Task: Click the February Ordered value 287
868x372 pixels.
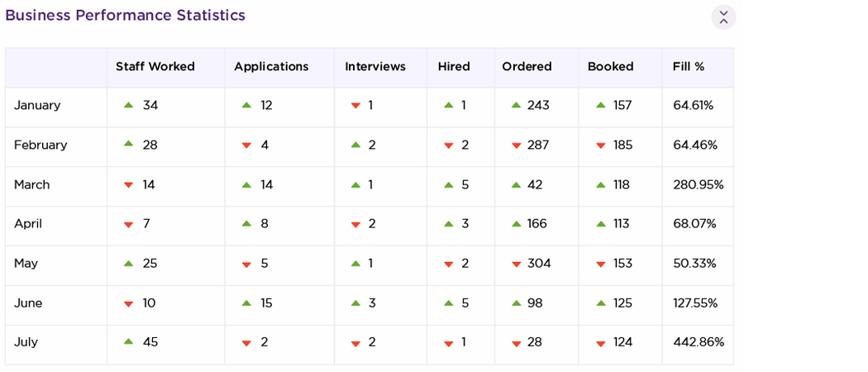Action: (x=538, y=145)
